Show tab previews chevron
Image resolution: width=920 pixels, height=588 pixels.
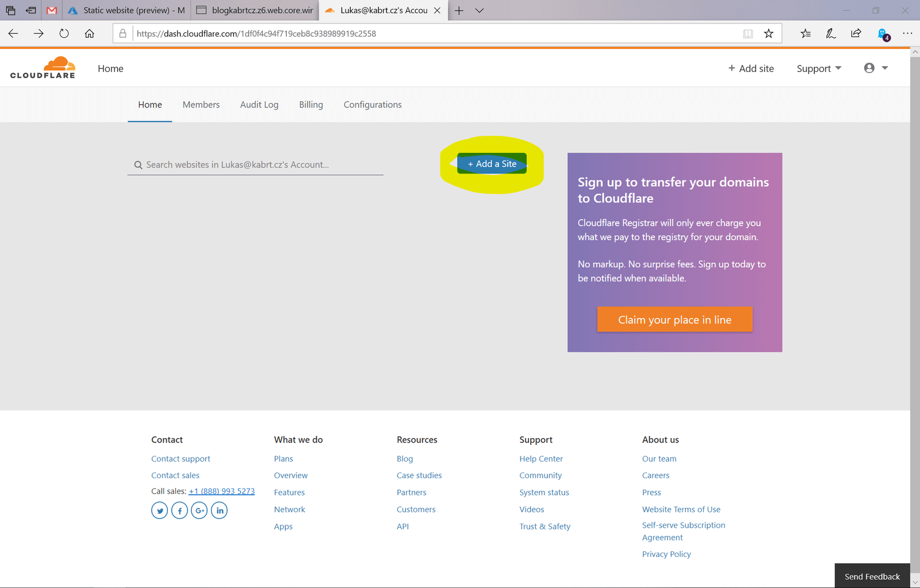coord(480,10)
